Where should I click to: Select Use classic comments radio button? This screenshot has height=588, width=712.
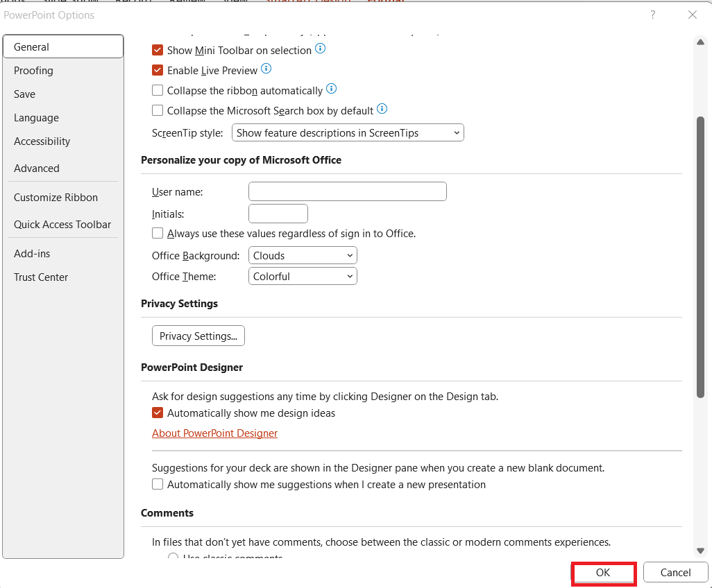click(x=173, y=556)
